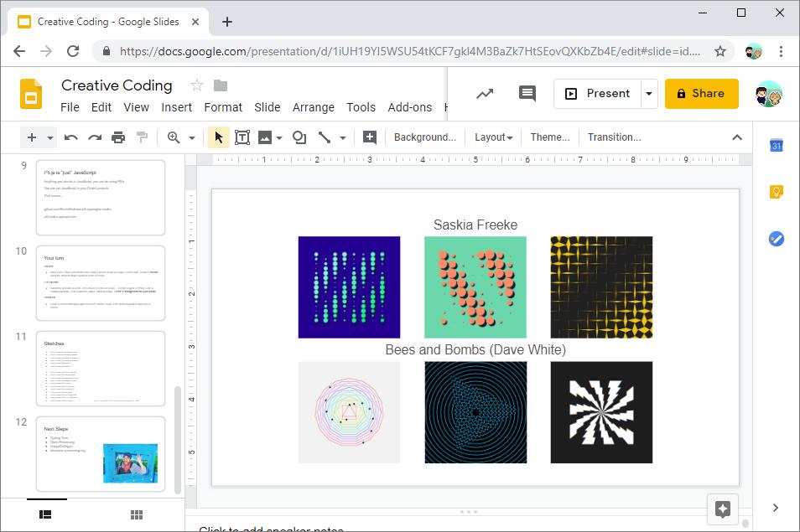
Task: Open the comment history icon
Action: point(527,93)
